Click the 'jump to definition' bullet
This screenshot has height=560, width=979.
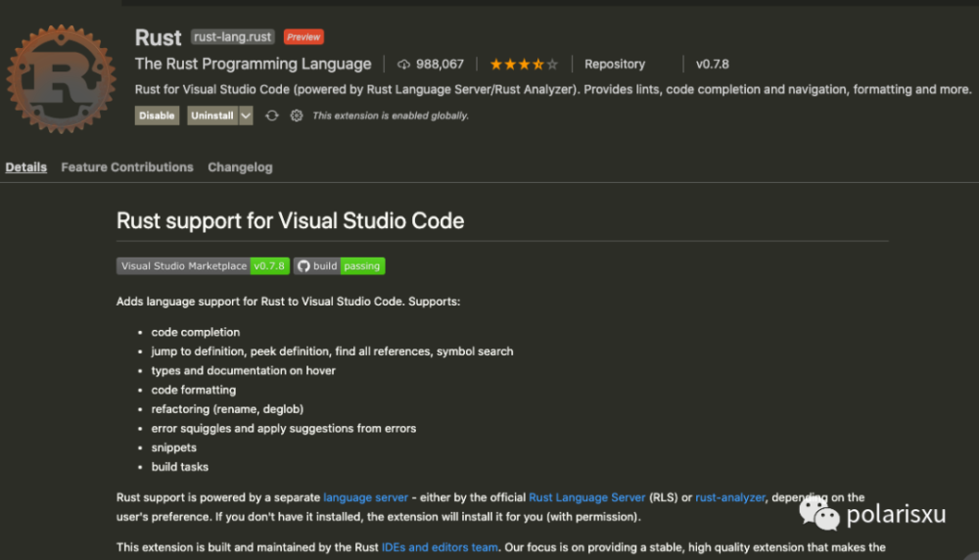[332, 351]
